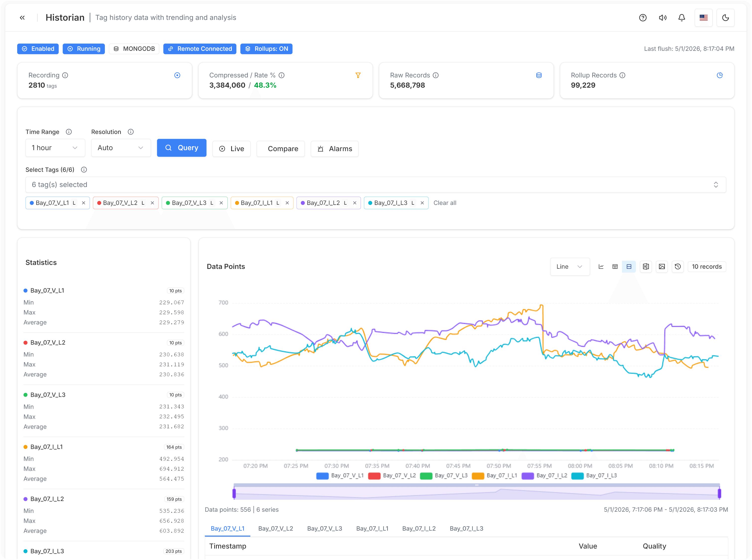Click the Enabled status badge

(x=38, y=49)
